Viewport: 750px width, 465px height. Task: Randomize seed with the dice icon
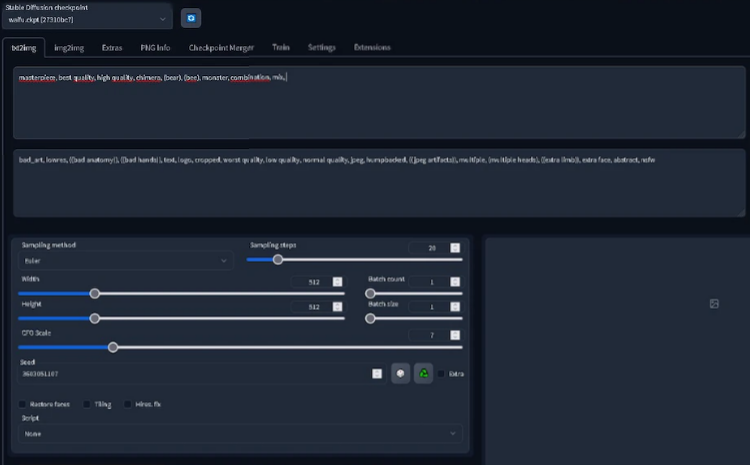pyautogui.click(x=400, y=373)
